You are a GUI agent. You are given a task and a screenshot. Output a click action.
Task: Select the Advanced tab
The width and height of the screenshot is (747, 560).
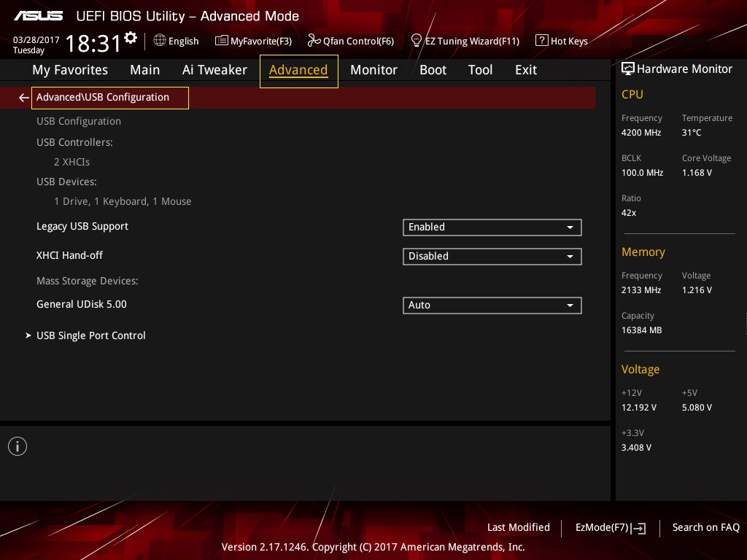pyautogui.click(x=298, y=71)
